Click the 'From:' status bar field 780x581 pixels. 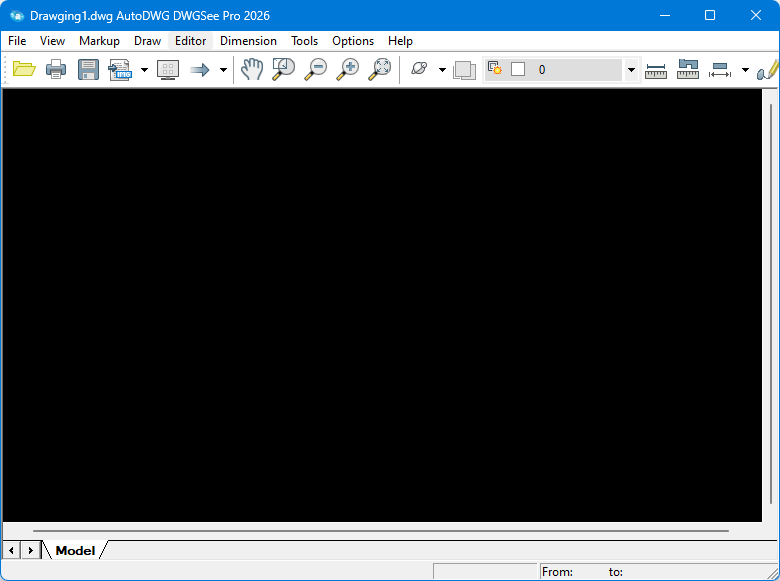pos(557,572)
